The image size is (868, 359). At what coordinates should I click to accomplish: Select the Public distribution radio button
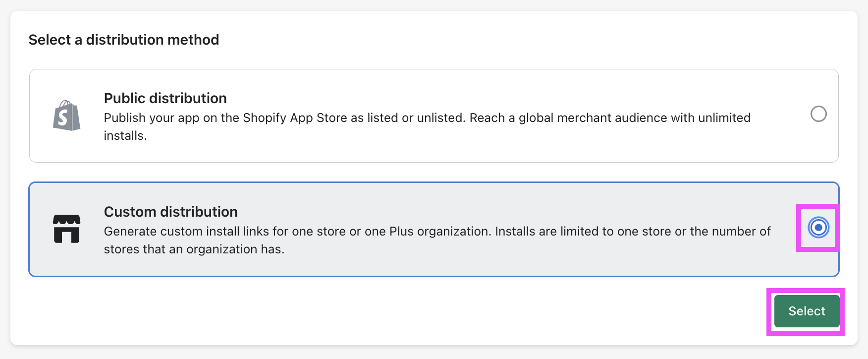818,114
